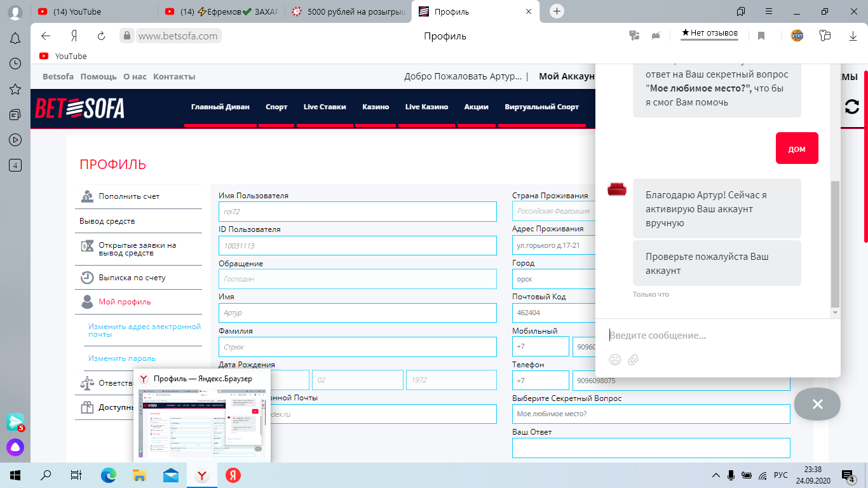Click the Выписка по счету link
868x488 pixels.
pos(132,278)
